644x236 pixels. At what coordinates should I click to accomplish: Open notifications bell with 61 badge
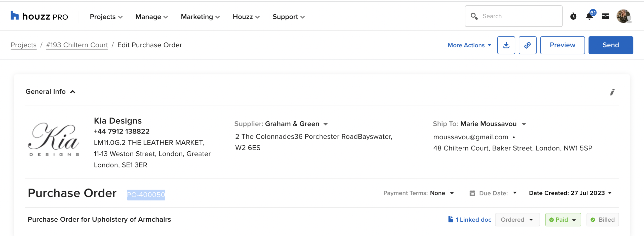[589, 16]
